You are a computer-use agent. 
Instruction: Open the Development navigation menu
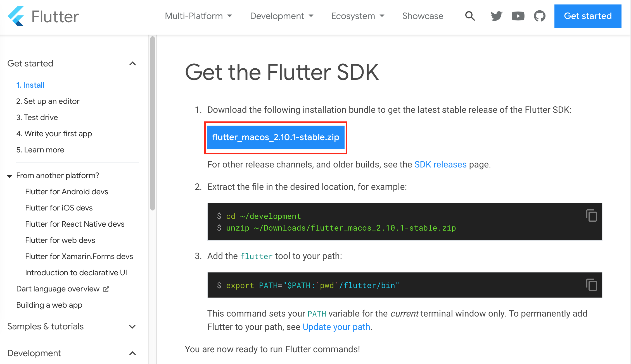point(282,16)
